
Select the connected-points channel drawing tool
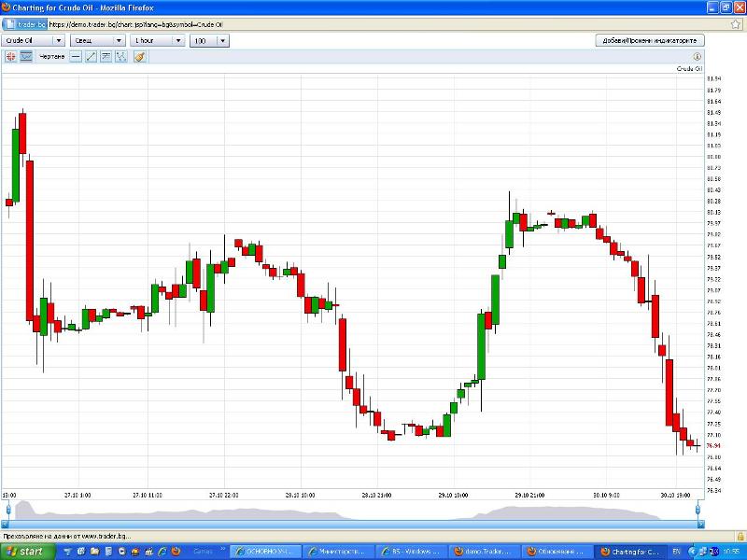(120, 57)
